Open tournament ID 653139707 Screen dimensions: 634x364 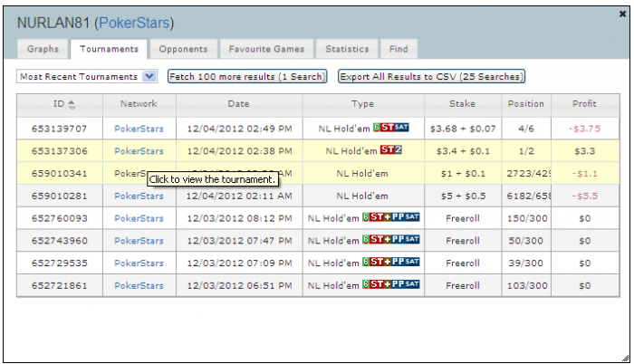click(60, 129)
